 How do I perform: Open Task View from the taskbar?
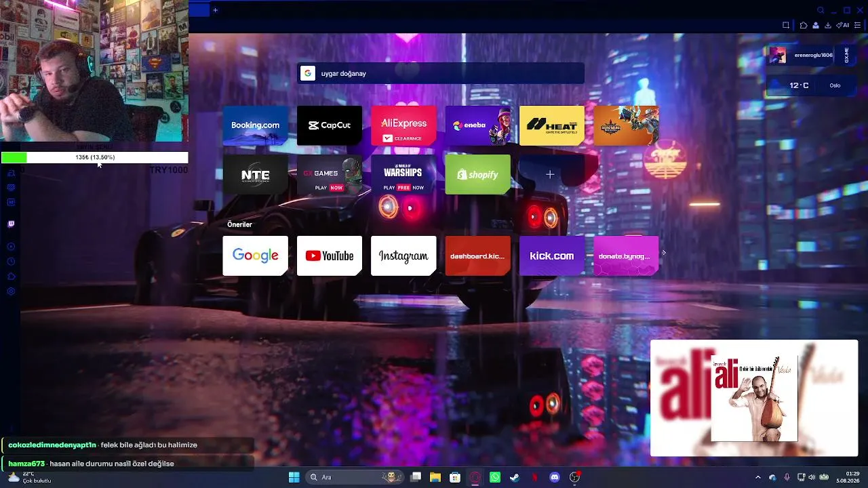pos(416,477)
